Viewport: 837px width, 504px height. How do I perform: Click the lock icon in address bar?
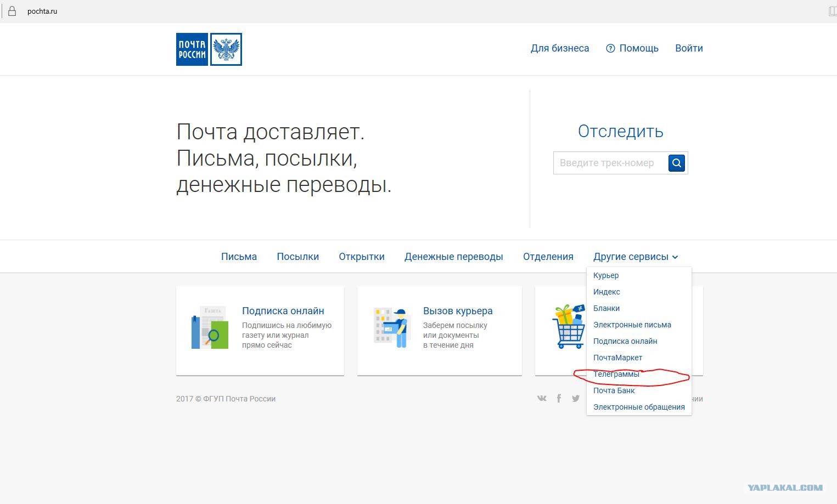[x=12, y=11]
